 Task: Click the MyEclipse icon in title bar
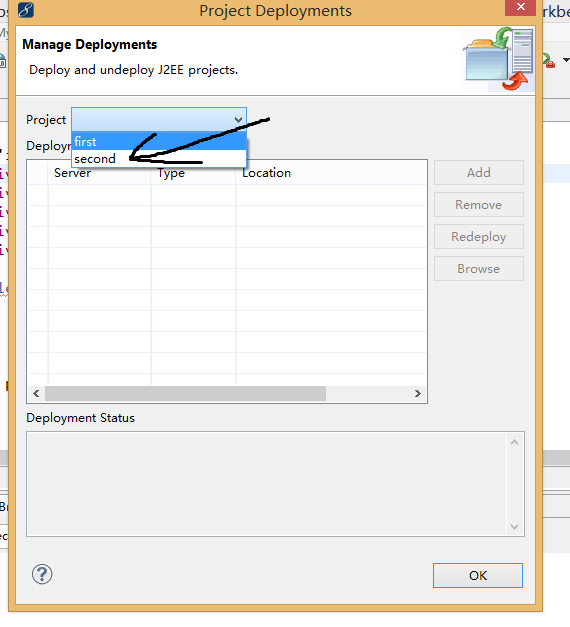click(x=26, y=10)
